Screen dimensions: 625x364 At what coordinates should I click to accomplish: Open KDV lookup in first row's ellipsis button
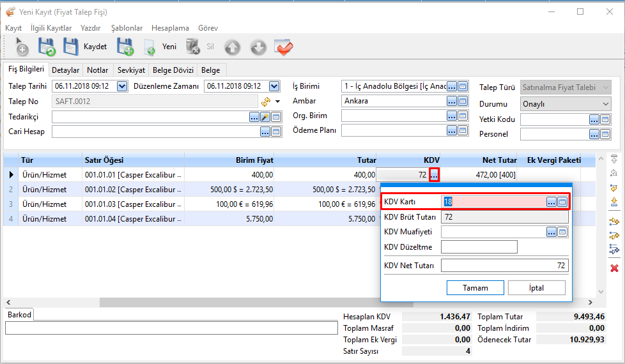click(434, 174)
